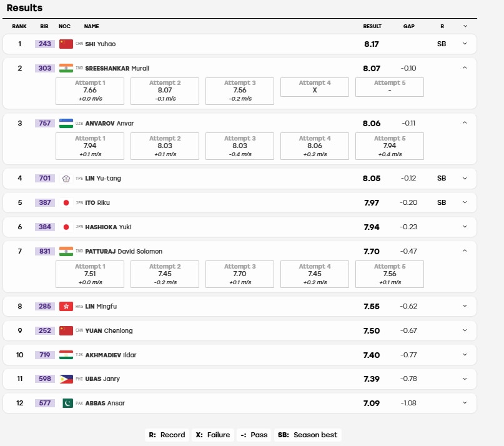Expand ABBAS Ansar's row details
504x446 pixels.
pyautogui.click(x=465, y=403)
